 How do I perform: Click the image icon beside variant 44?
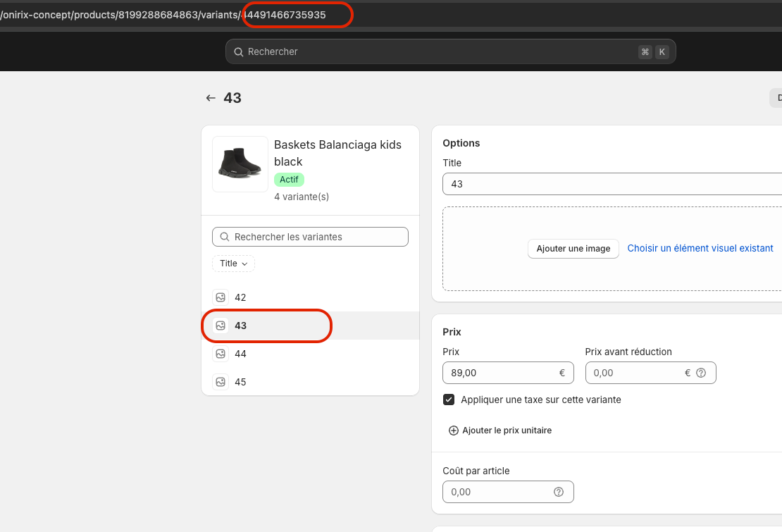pyautogui.click(x=221, y=354)
